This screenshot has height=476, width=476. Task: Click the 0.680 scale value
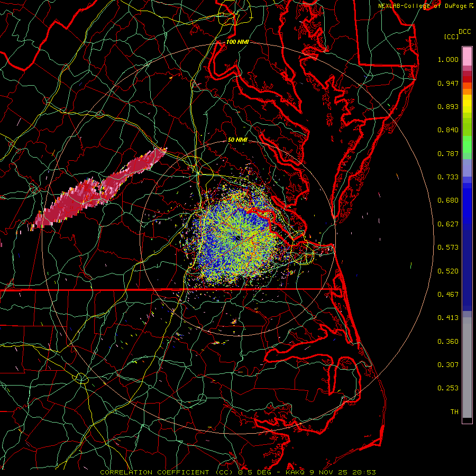tap(448, 200)
